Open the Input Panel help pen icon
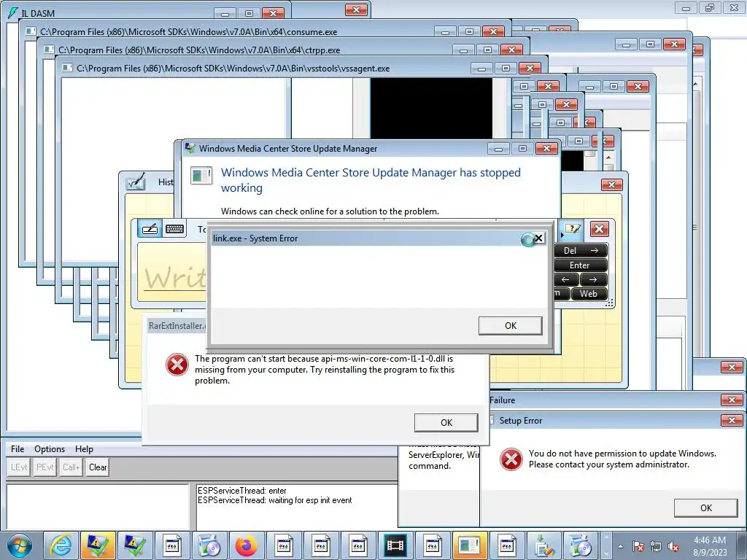 click(573, 229)
